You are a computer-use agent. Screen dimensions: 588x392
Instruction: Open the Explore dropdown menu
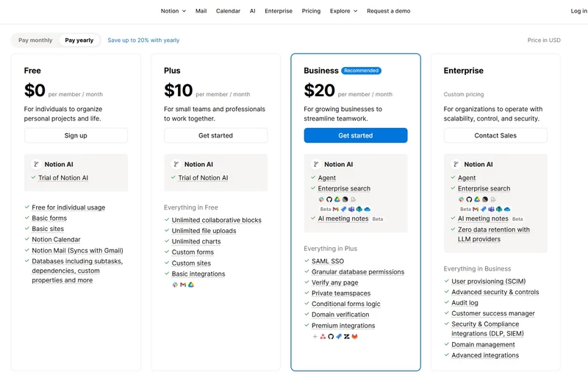click(343, 11)
